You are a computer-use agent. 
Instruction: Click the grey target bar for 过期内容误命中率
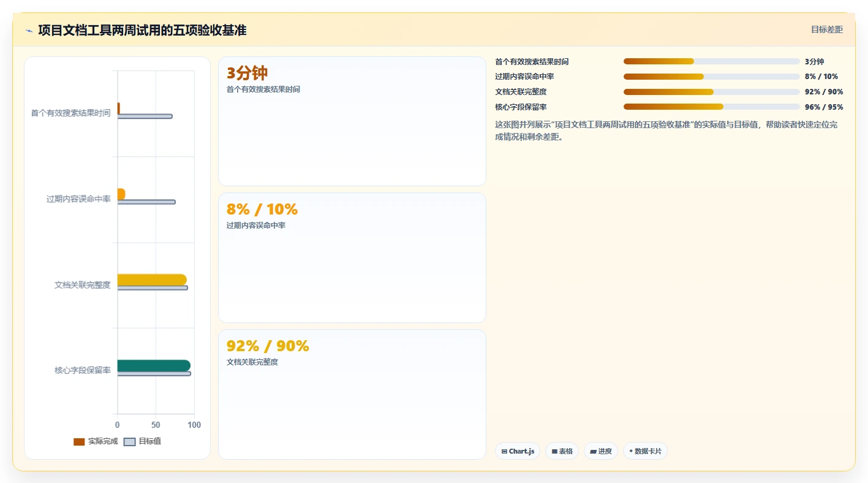(146, 202)
